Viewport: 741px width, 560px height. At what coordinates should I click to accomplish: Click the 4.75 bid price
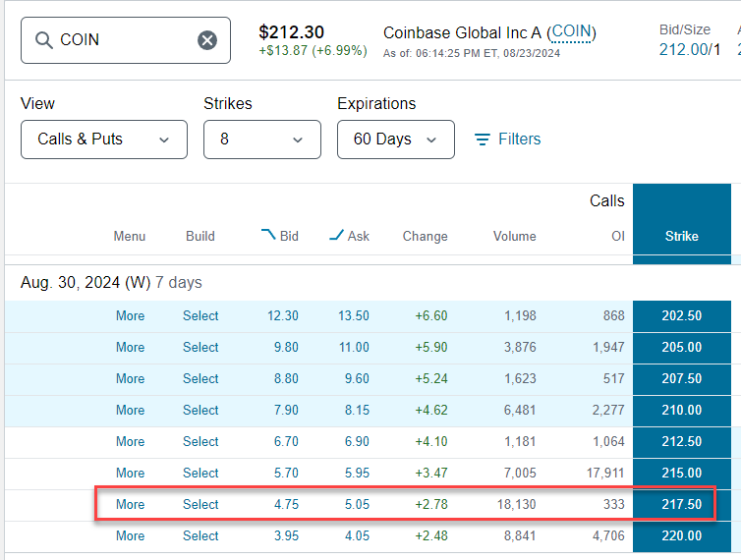[286, 504]
